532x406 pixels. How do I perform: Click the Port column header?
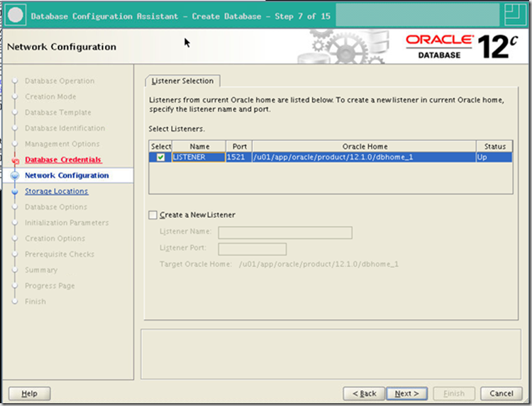(x=239, y=147)
